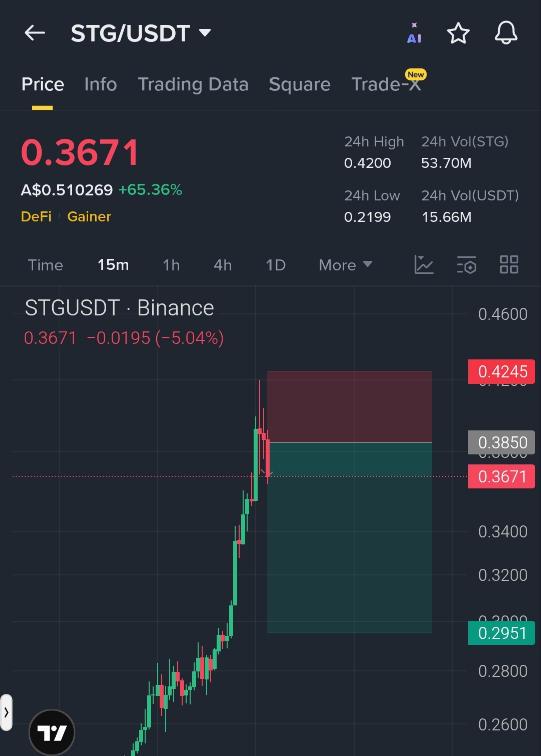Viewport: 541px width, 756px height.
Task: Tap the green 0.2951 target price label
Action: pyautogui.click(x=501, y=633)
